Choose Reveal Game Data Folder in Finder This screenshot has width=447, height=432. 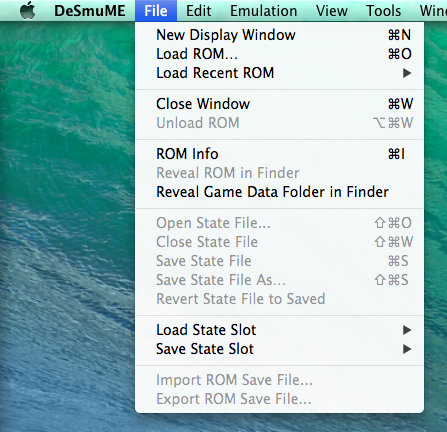pos(279,192)
